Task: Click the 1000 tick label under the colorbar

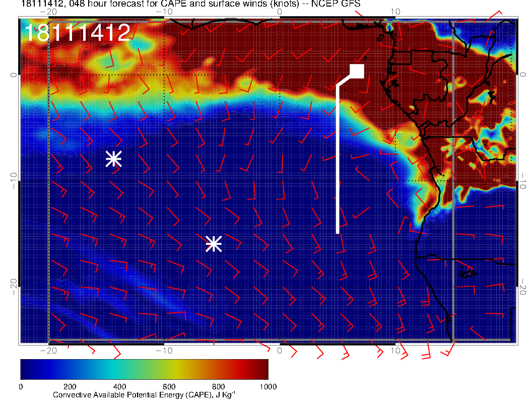Action: (268, 386)
